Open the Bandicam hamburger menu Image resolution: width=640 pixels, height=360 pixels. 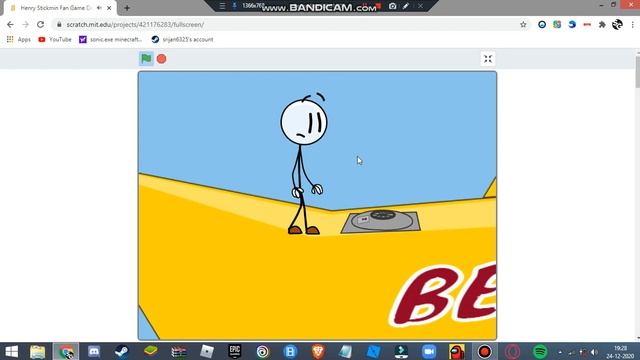[222, 6]
